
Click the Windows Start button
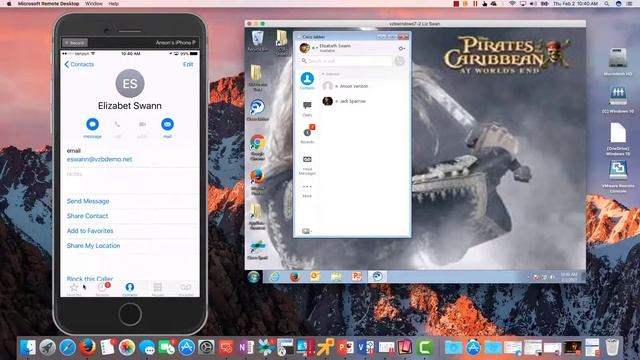pos(253,276)
